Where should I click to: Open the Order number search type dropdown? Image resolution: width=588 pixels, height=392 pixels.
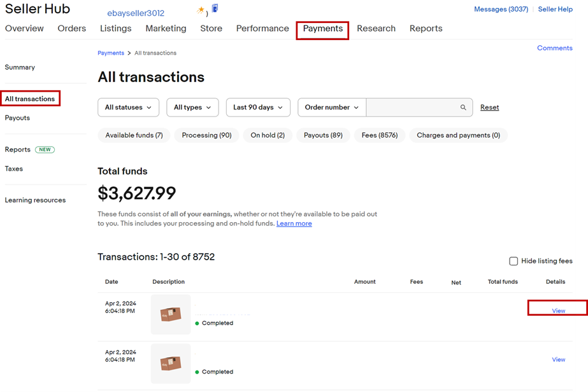tap(332, 108)
